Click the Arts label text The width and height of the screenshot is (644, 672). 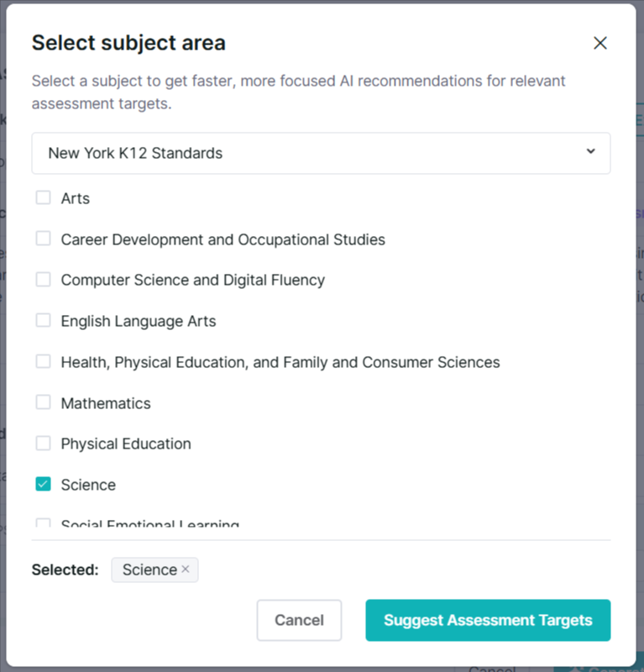tap(76, 198)
